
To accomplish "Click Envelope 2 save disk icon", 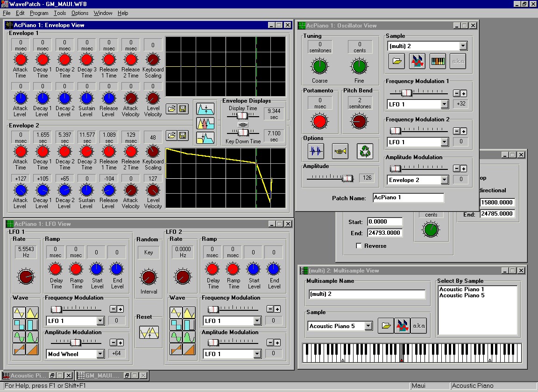I will pos(183,135).
